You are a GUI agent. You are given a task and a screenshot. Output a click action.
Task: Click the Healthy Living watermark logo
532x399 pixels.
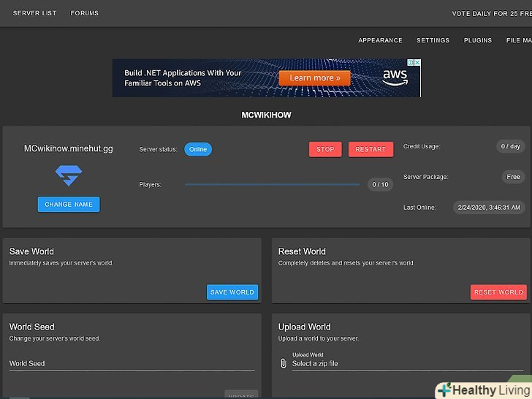tap(483, 389)
